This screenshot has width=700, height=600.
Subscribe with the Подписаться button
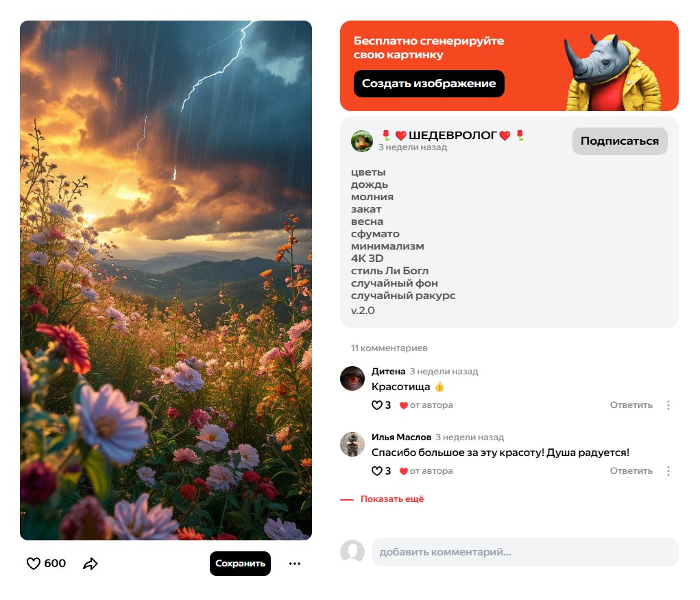620,141
